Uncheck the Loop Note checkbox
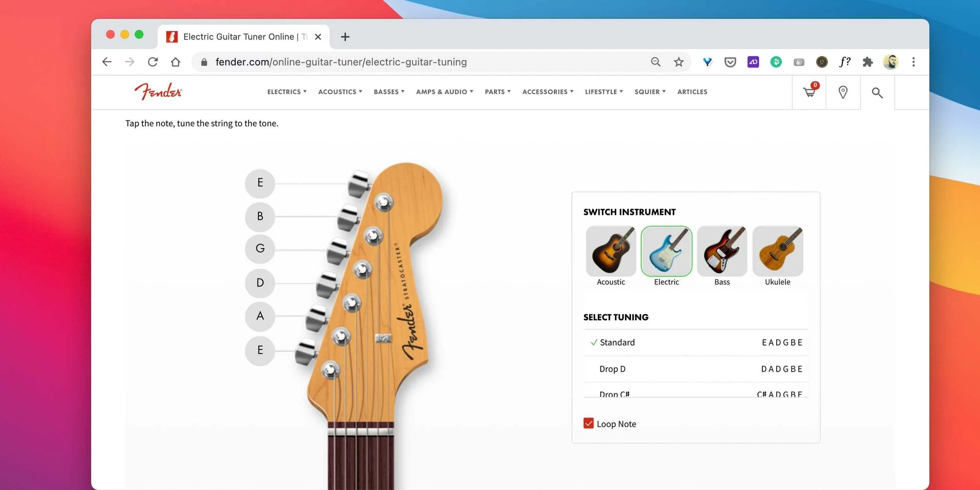The image size is (980, 490). [588, 423]
